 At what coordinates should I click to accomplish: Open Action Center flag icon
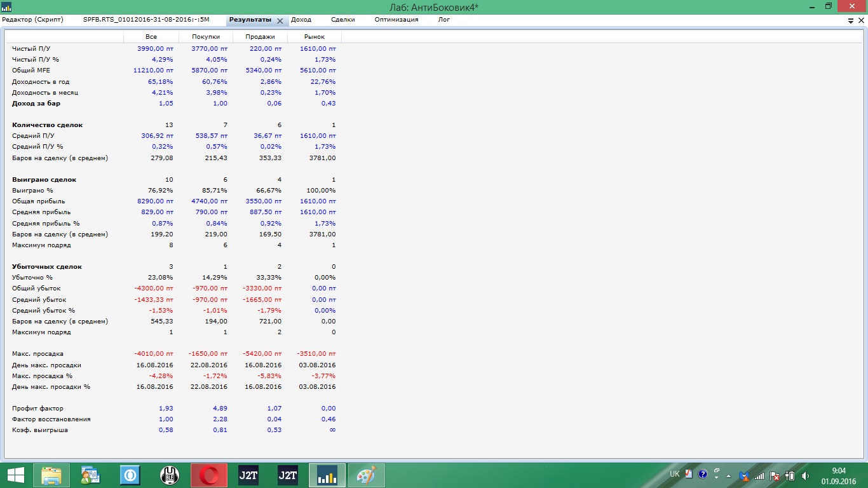(775, 475)
